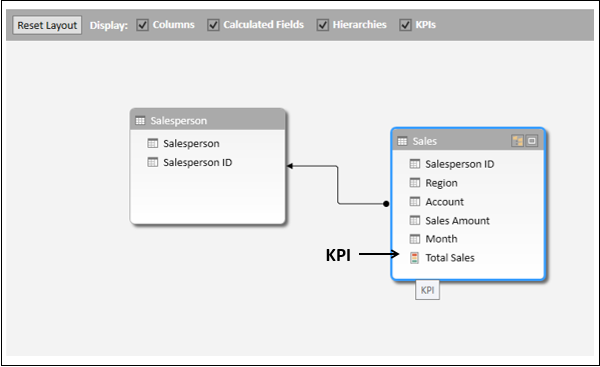Toggle the Calculated Fields checkbox

(x=213, y=25)
